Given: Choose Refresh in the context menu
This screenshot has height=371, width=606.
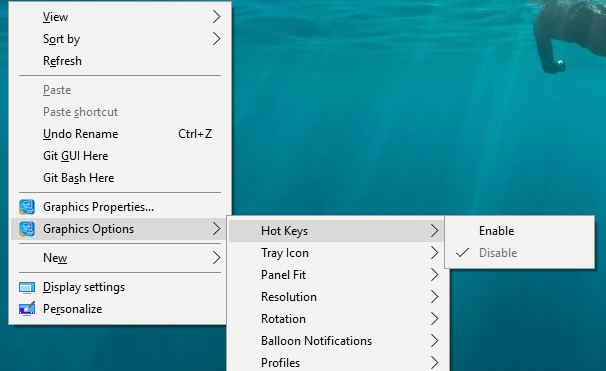Looking at the screenshot, I should tap(120, 61).
